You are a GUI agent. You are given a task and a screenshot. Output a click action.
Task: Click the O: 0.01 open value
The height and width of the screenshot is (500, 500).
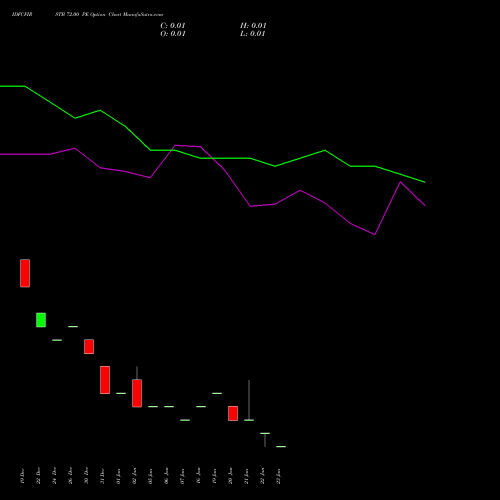click(173, 34)
